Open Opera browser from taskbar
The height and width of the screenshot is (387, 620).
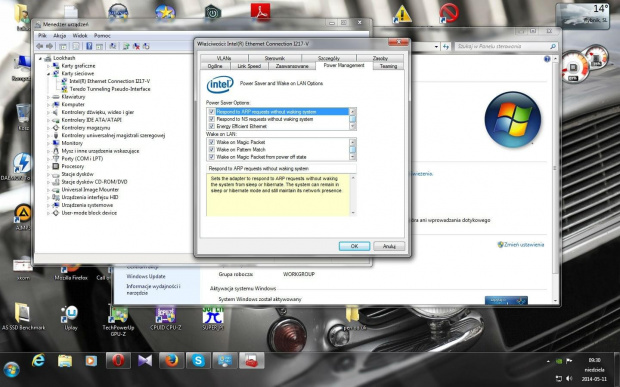coord(118,361)
